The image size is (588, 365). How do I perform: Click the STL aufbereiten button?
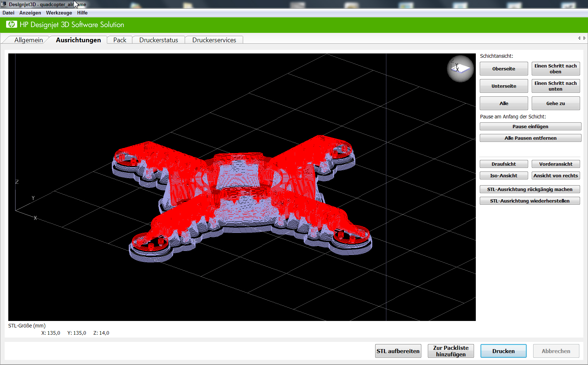click(398, 351)
